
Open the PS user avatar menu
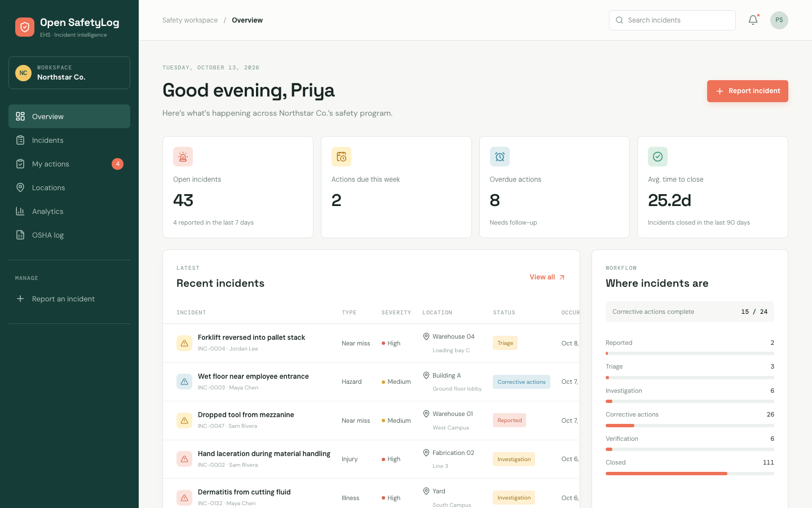point(779,20)
